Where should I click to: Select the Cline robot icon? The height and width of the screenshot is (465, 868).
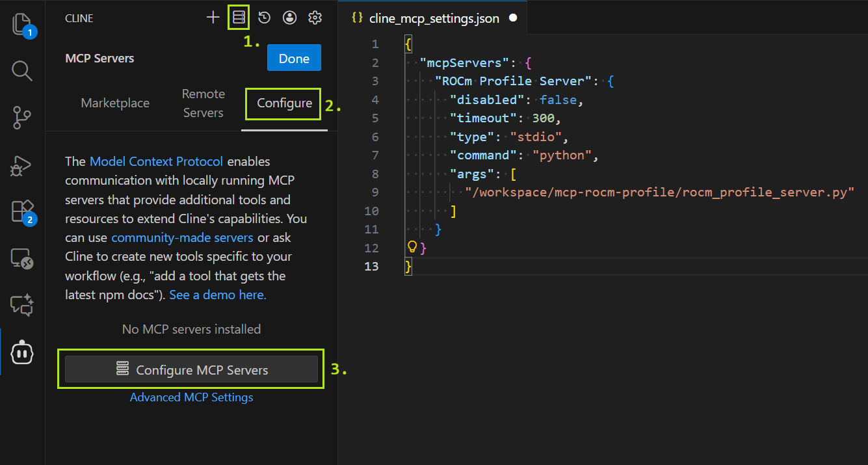pyautogui.click(x=22, y=352)
